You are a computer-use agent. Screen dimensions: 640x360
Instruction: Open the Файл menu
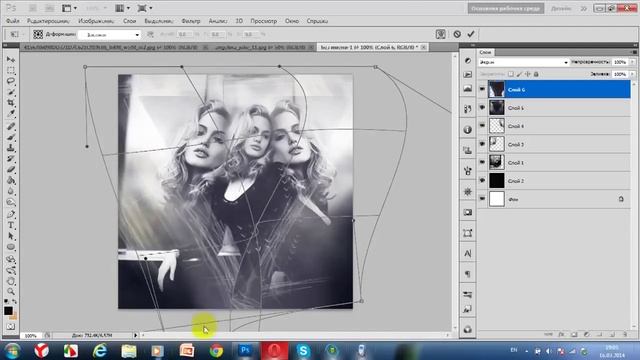coord(13,21)
